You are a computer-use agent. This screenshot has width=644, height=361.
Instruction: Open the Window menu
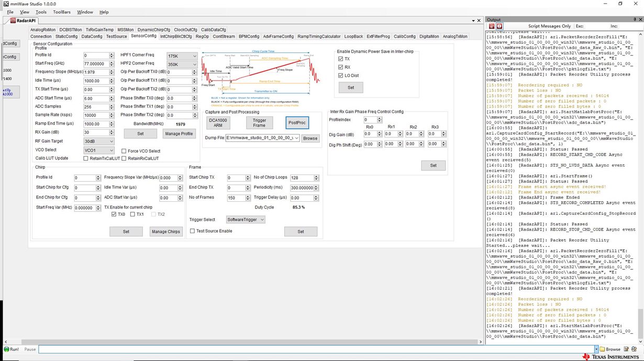point(85,12)
